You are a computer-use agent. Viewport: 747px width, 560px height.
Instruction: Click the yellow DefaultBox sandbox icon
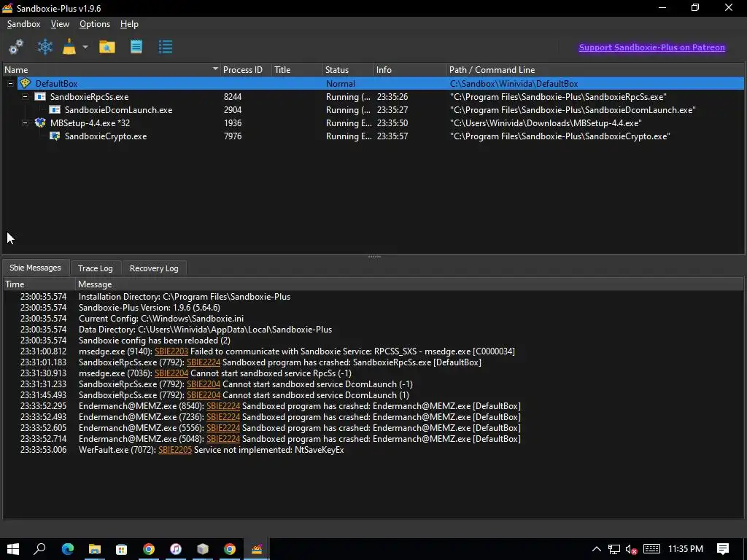tap(26, 83)
